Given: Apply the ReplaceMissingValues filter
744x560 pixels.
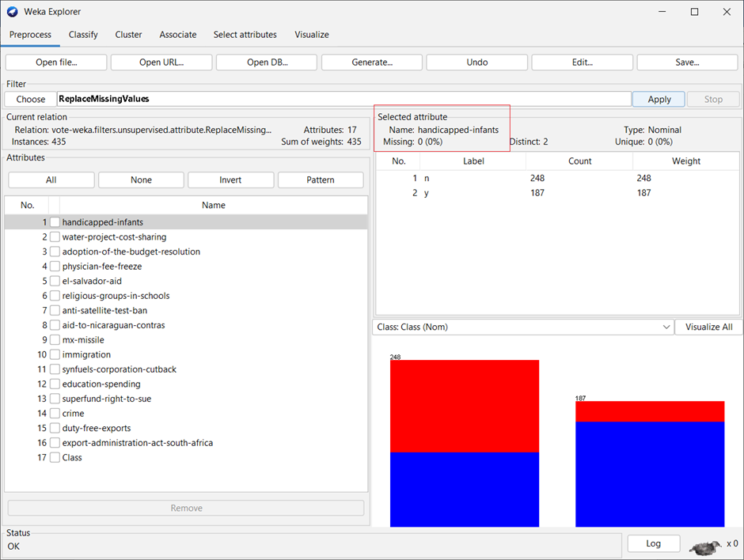Looking at the screenshot, I should 659,99.
